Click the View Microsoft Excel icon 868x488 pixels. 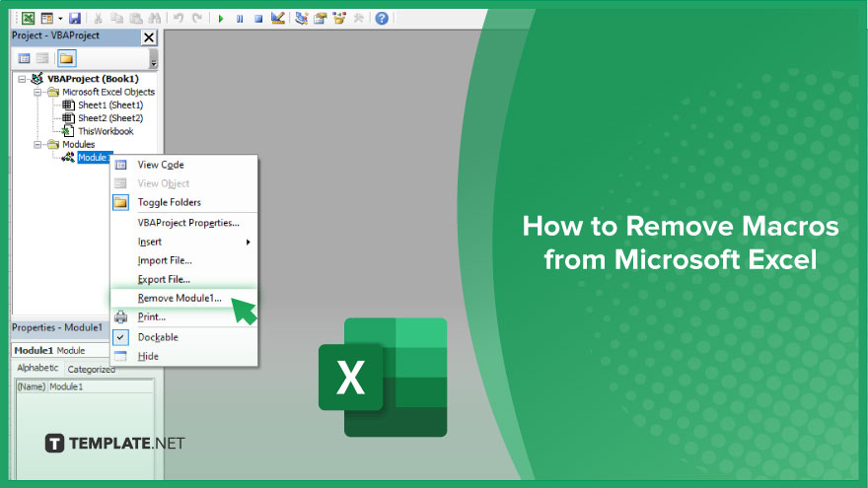pos(29,19)
